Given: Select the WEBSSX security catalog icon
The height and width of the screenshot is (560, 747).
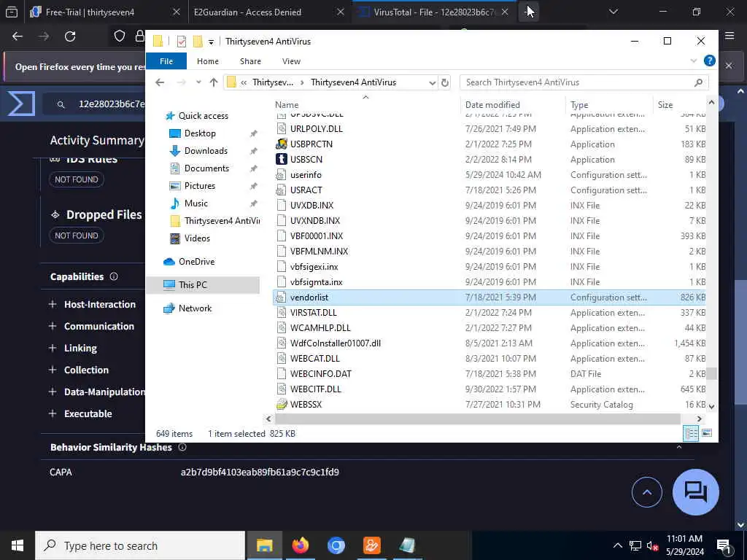Looking at the screenshot, I should tap(282, 404).
